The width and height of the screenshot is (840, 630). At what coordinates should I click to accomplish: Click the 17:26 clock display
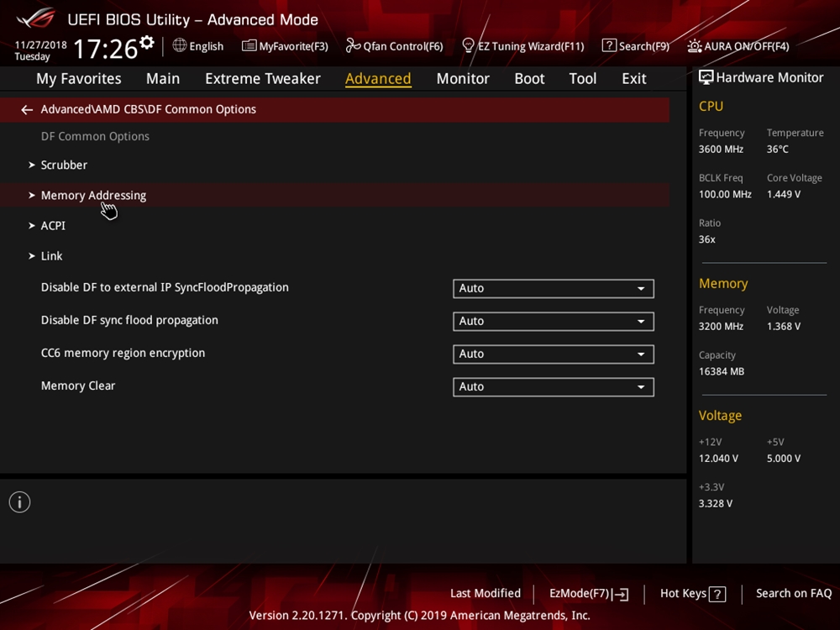tap(106, 49)
